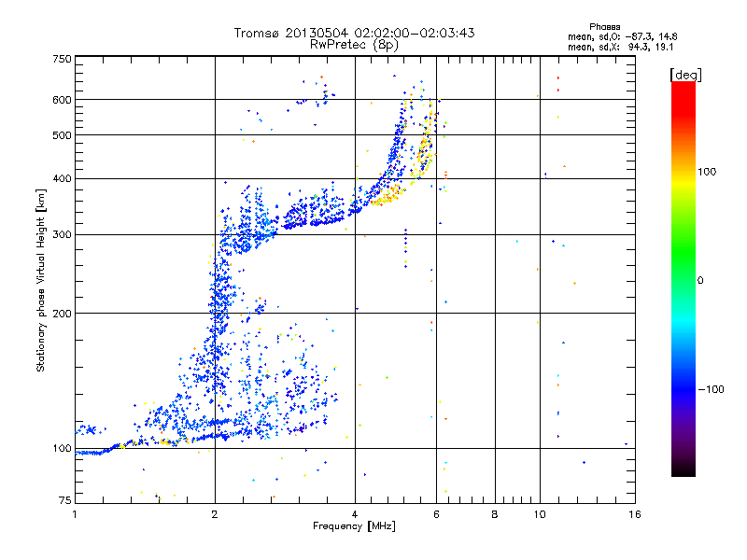Click the y-axis tick label '400'
This screenshot has height=560, width=747.
point(62,179)
